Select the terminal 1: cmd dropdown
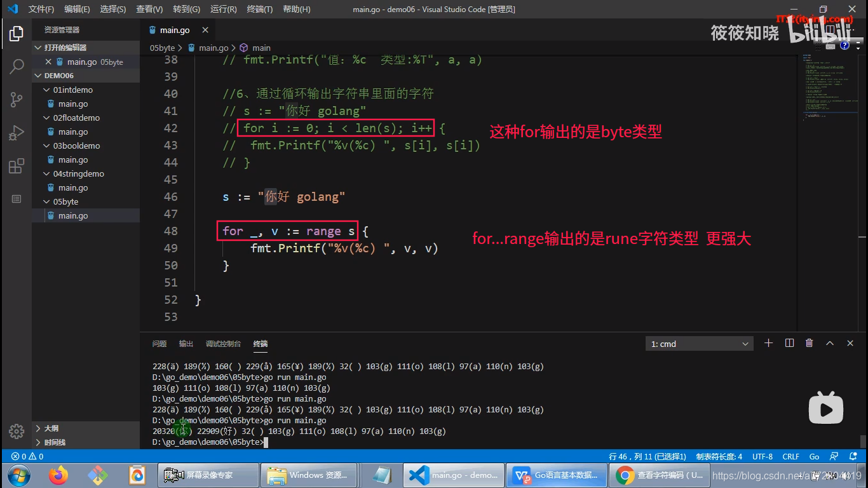The image size is (868, 488). coord(699,344)
